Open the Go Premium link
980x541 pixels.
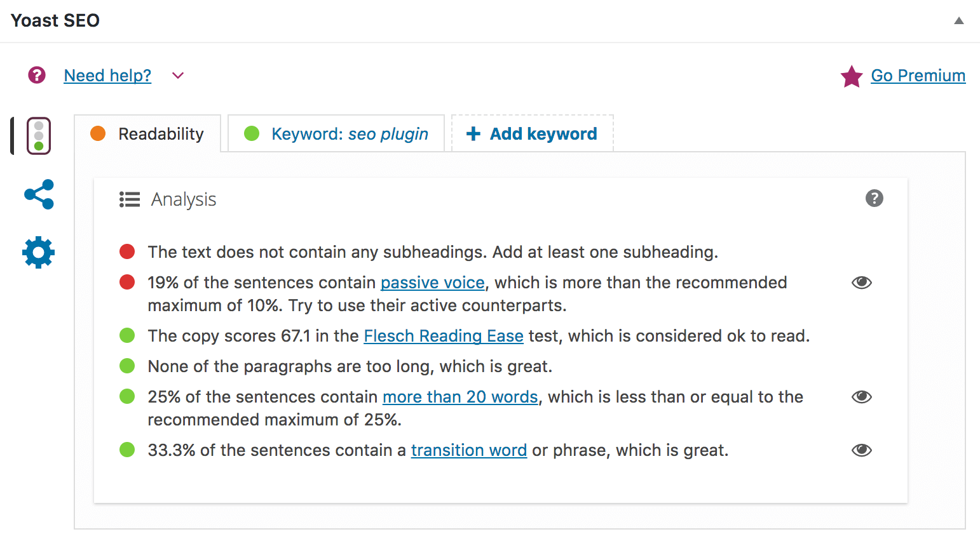(918, 76)
